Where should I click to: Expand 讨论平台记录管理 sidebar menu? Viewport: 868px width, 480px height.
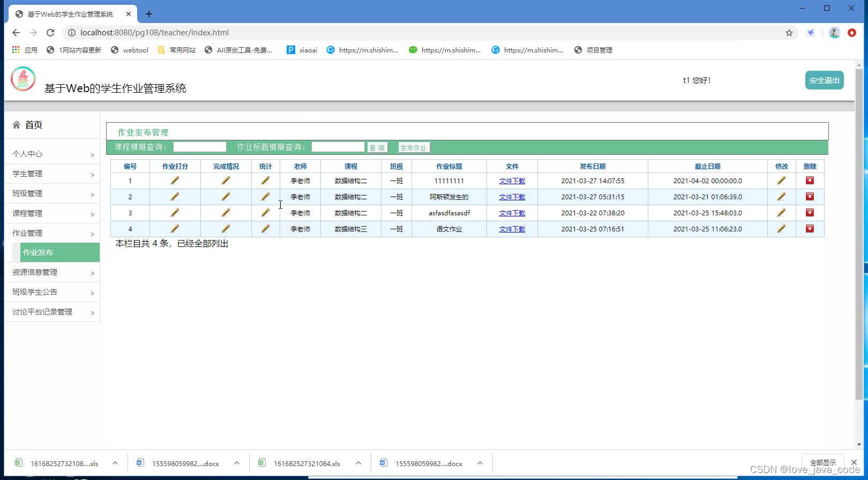coord(52,312)
